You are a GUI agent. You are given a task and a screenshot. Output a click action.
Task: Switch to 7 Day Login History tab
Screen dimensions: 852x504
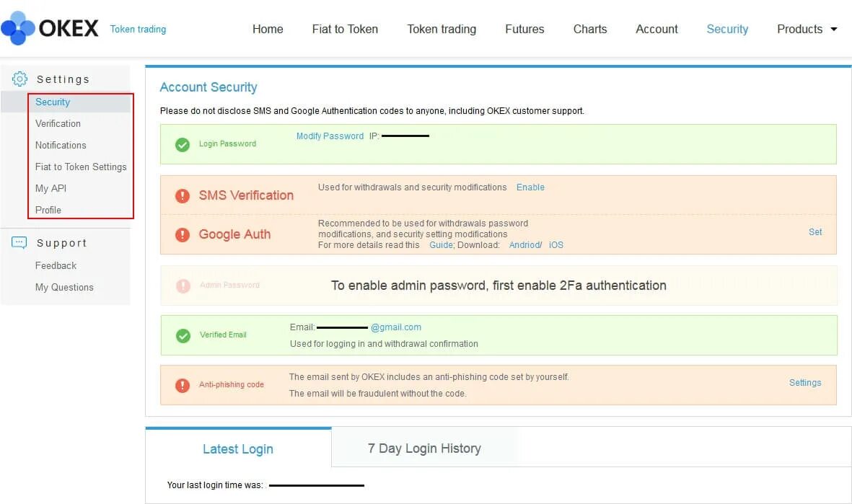point(424,448)
